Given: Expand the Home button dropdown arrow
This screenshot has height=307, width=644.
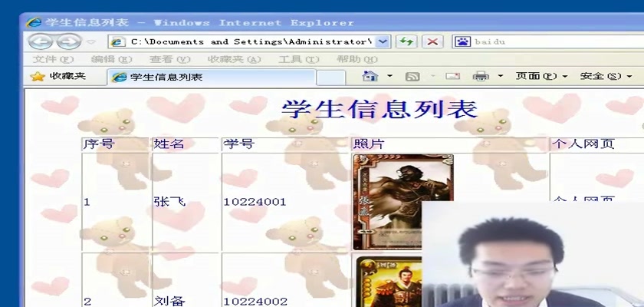Looking at the screenshot, I should tap(389, 76).
